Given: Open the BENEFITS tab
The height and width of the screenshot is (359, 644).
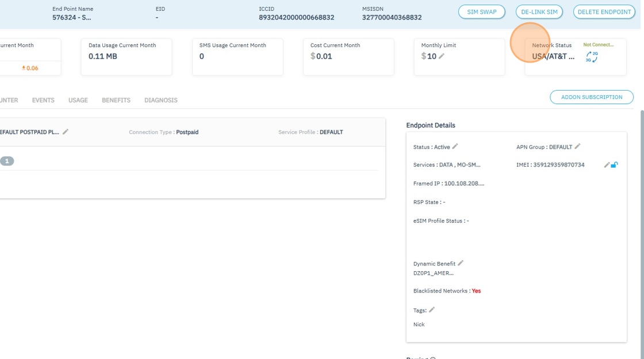Looking at the screenshot, I should (116, 100).
